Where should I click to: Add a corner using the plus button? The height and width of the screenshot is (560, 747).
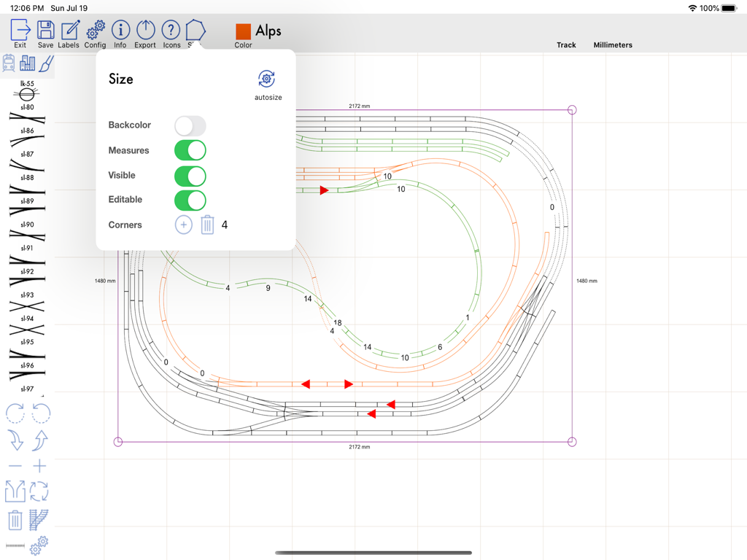click(x=183, y=225)
